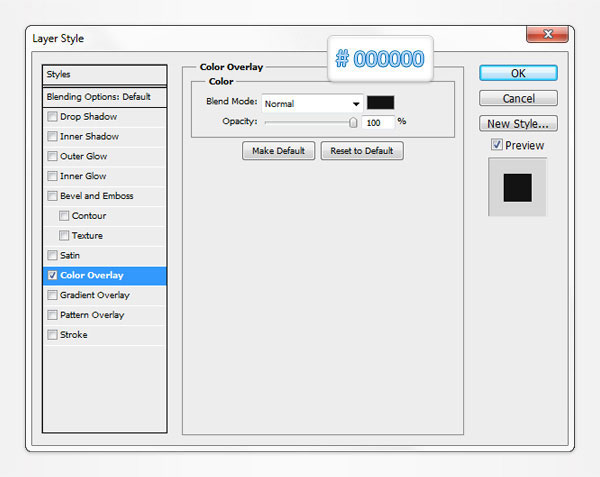Click the New Style... button
600x477 pixels.
pos(518,124)
